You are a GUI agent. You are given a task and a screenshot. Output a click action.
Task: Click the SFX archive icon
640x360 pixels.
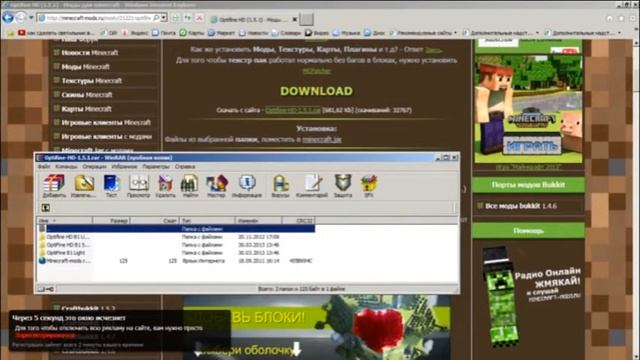coord(369,186)
